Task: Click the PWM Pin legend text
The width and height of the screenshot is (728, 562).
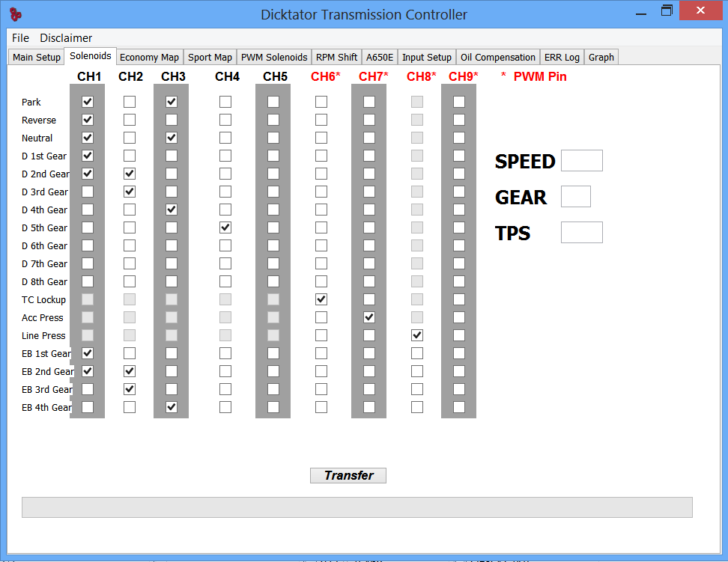Action: [x=540, y=76]
